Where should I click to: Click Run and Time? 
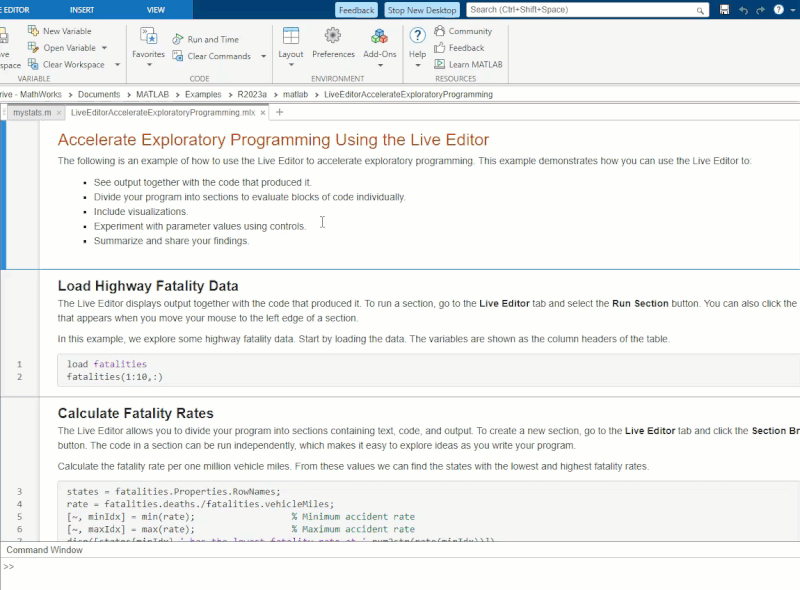pos(212,39)
